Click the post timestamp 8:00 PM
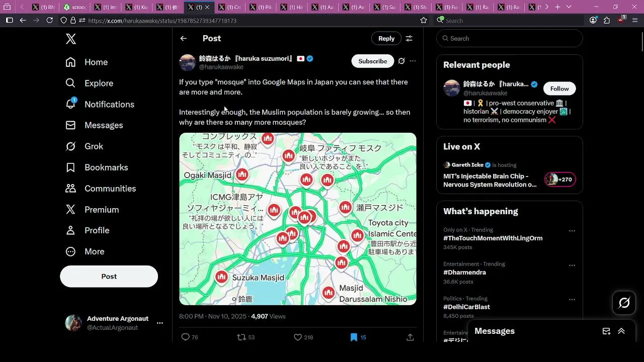This screenshot has height=362, width=644. pos(213,316)
